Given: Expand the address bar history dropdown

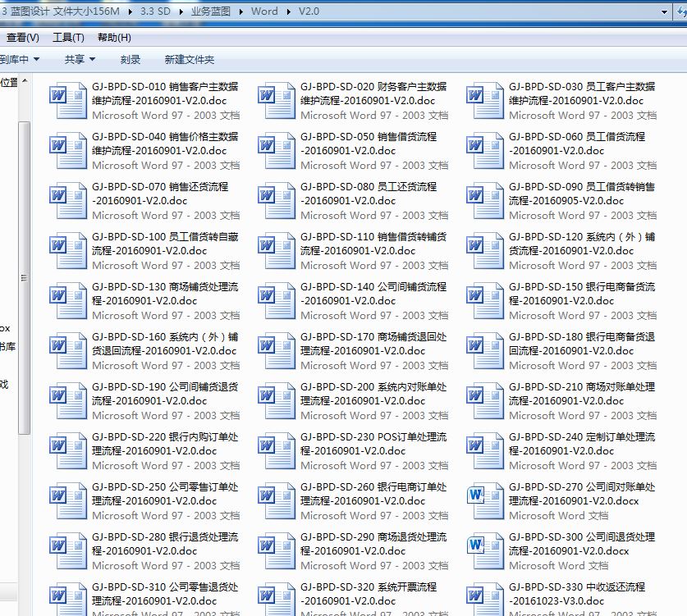Looking at the screenshot, I should tap(664, 11).
